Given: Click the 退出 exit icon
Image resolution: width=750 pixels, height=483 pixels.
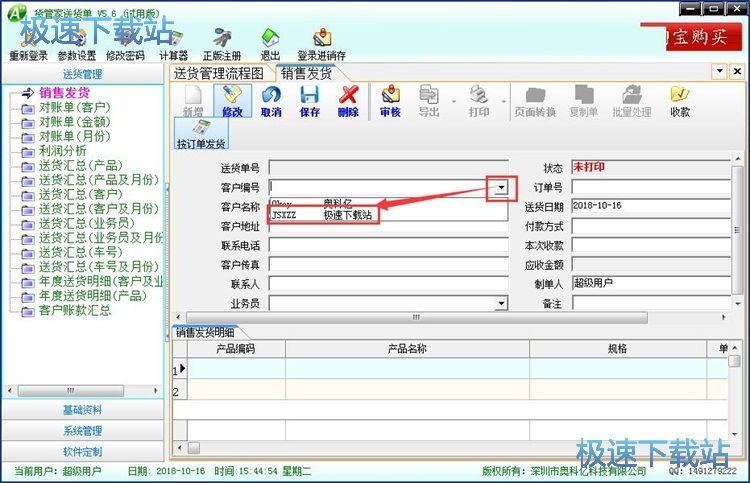Looking at the screenshot, I should 270,38.
